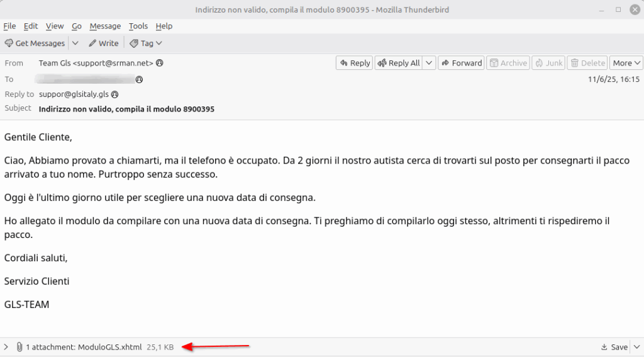Click the Write new message button

103,43
